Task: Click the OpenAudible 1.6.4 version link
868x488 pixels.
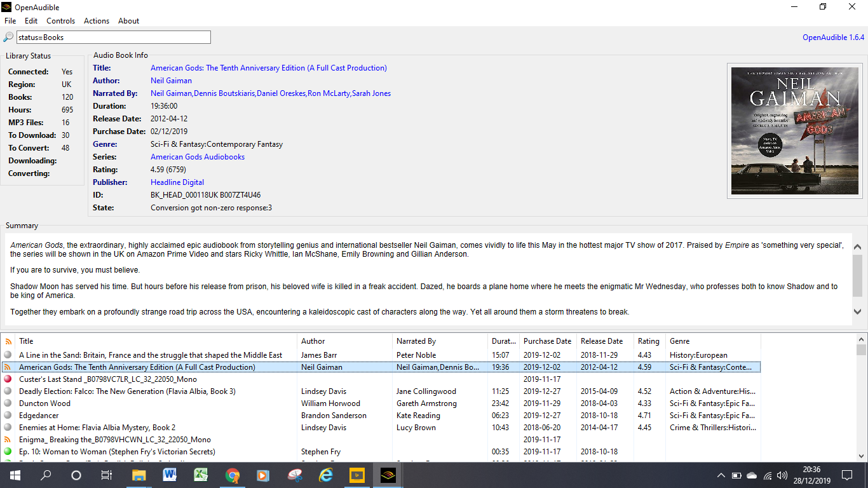Action: [833, 37]
